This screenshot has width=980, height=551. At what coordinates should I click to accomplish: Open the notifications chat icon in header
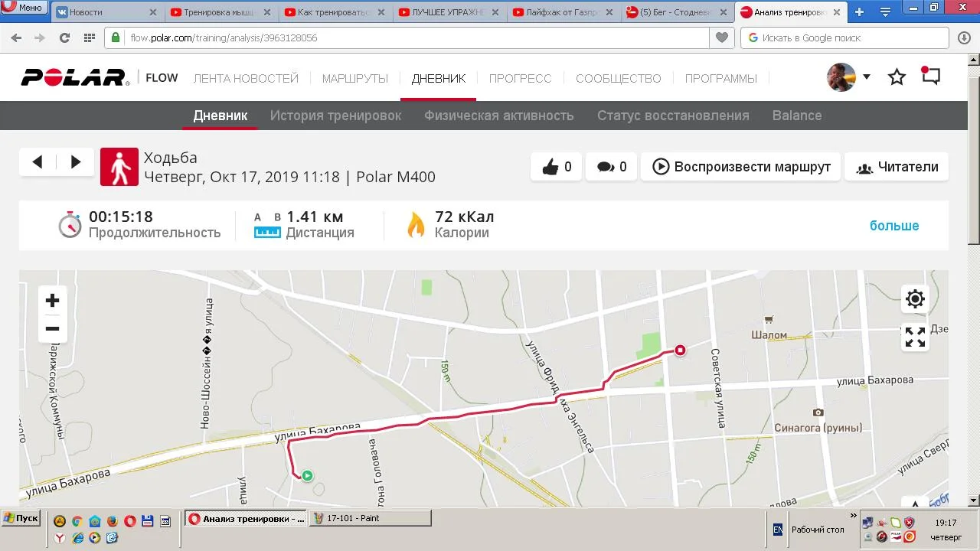930,77
